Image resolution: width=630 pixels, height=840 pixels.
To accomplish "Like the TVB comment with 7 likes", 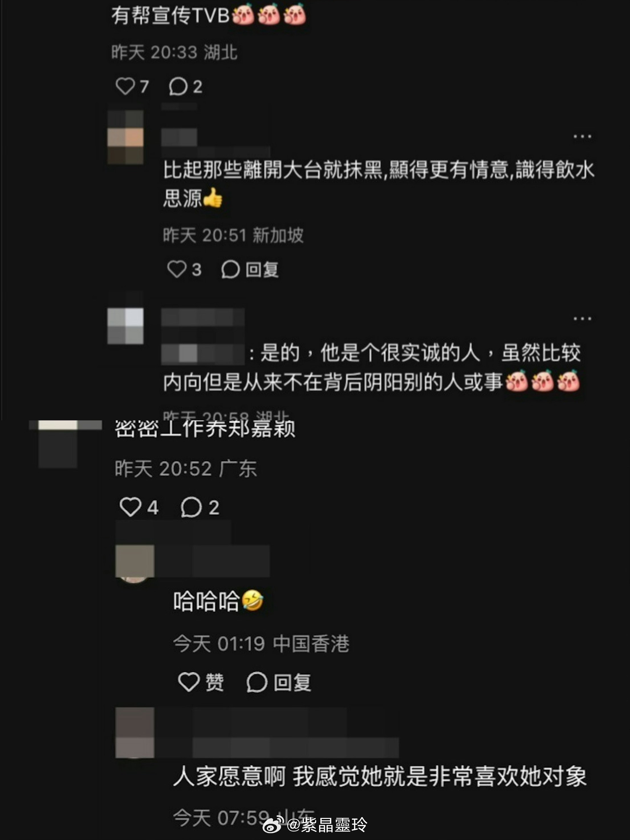I will pos(132,86).
